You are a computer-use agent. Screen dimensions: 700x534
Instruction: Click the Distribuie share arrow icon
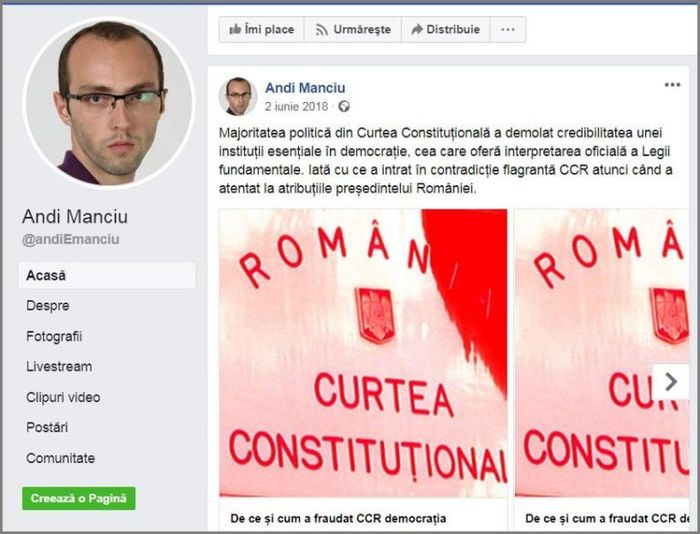pyautogui.click(x=417, y=29)
